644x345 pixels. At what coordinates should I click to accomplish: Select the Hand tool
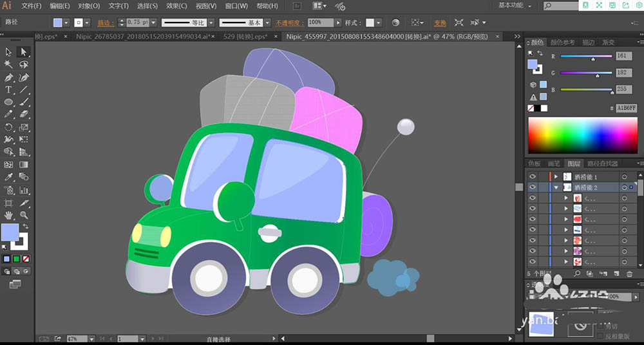point(8,215)
